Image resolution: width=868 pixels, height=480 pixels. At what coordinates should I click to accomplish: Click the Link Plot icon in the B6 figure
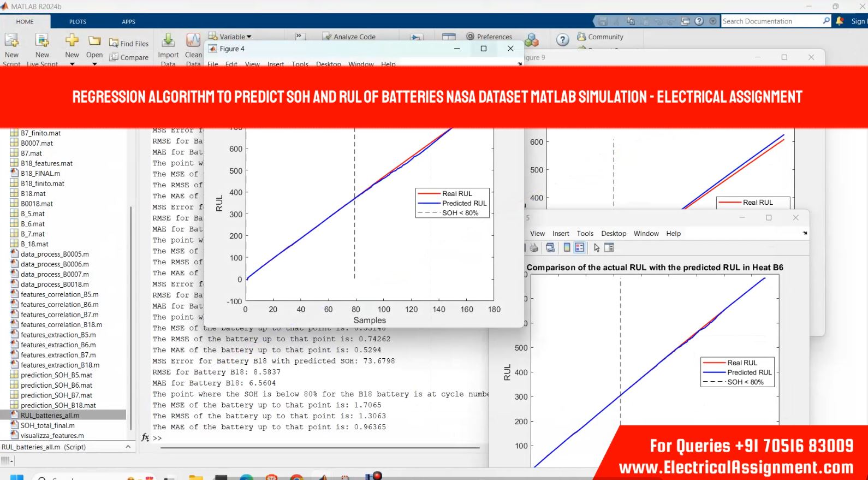(550, 247)
